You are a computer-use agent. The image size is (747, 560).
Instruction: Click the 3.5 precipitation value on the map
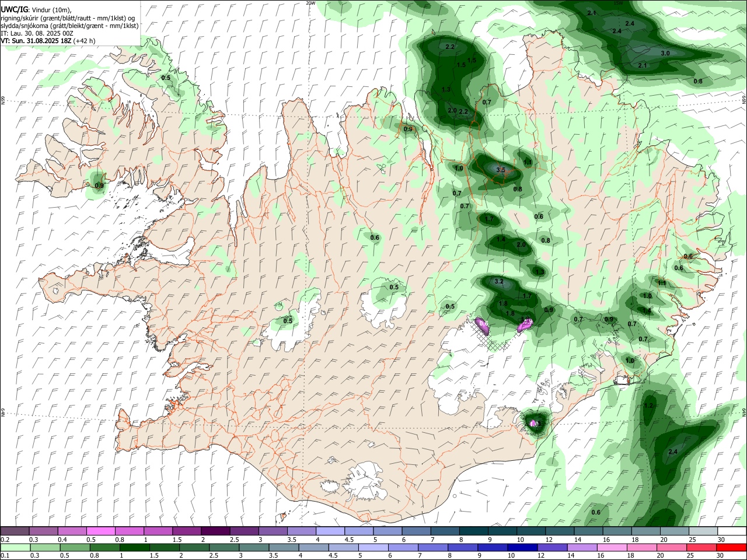(x=500, y=170)
